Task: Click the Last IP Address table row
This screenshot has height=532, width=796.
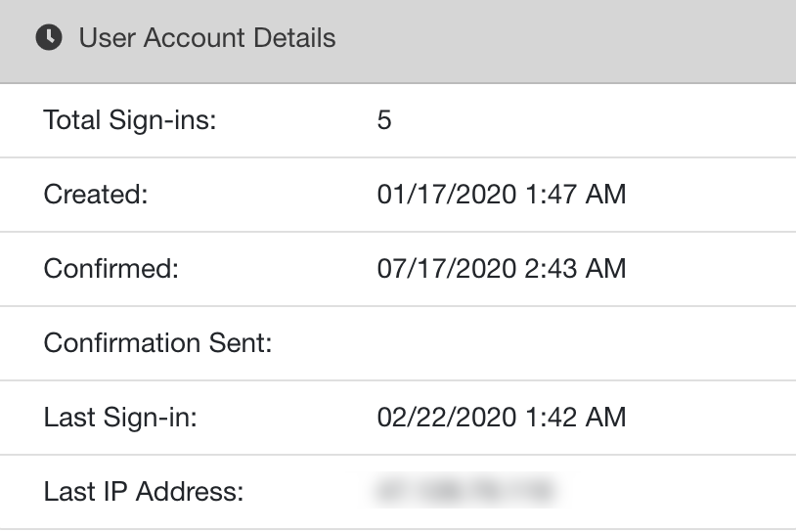Action: [398, 492]
